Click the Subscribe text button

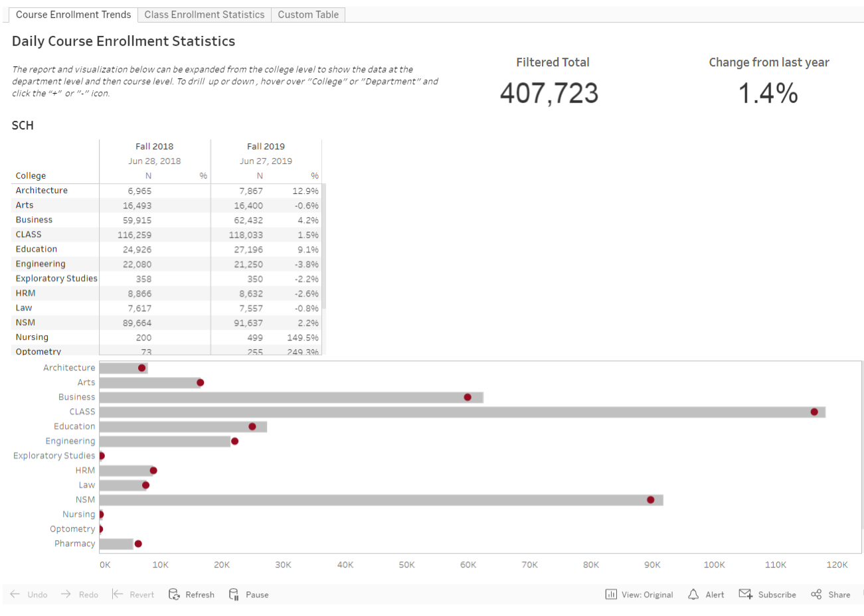coord(777,595)
